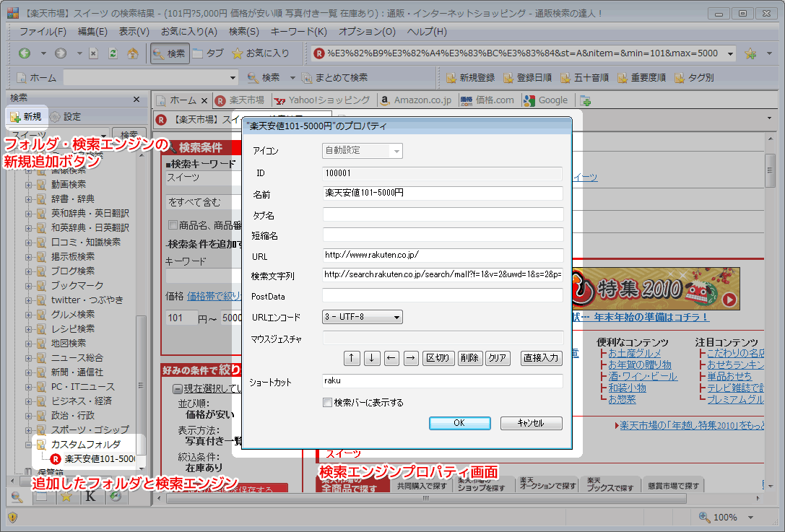
Task: Click the 新規 add folder or engine button
Action: tap(26, 117)
